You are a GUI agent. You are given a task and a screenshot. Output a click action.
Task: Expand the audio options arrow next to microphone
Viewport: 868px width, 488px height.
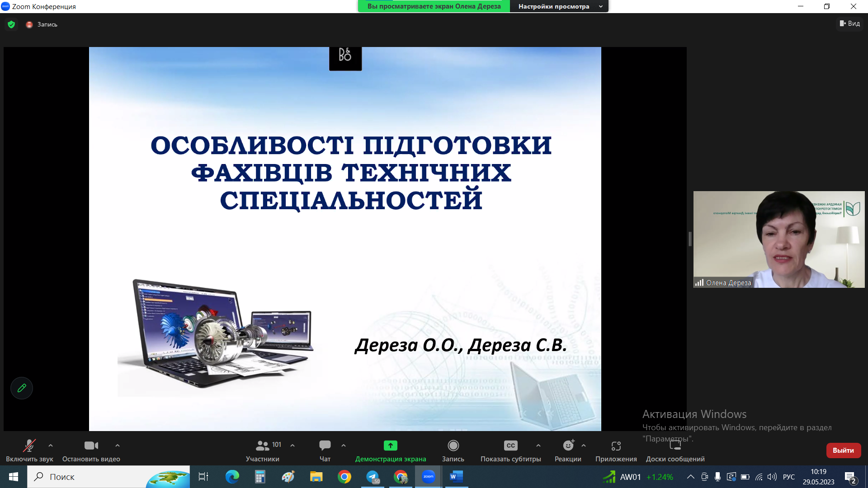pyautogui.click(x=51, y=446)
